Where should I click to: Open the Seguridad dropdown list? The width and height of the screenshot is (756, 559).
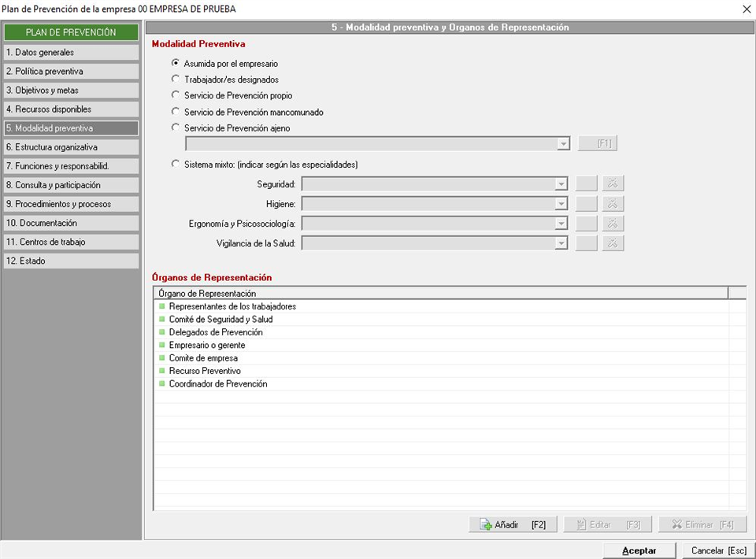pyautogui.click(x=561, y=184)
